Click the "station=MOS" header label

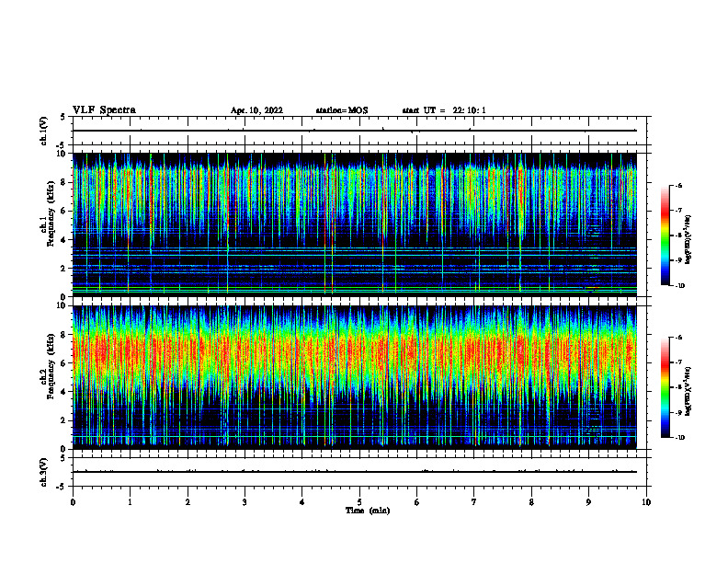click(342, 110)
